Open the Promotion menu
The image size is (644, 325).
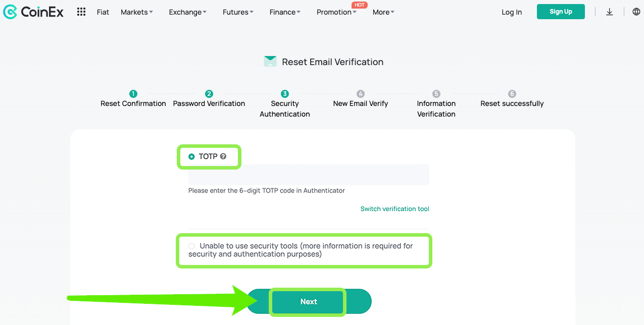336,12
